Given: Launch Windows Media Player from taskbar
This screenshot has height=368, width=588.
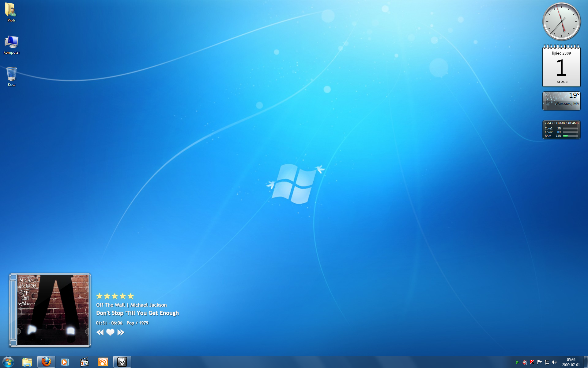Looking at the screenshot, I should [x=65, y=362].
